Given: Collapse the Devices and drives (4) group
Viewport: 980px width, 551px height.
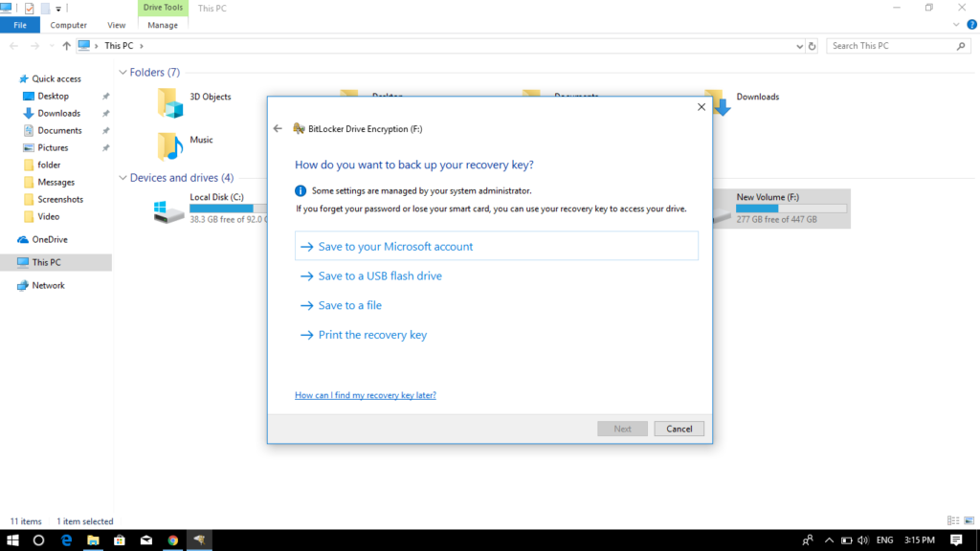Looking at the screenshot, I should 122,178.
